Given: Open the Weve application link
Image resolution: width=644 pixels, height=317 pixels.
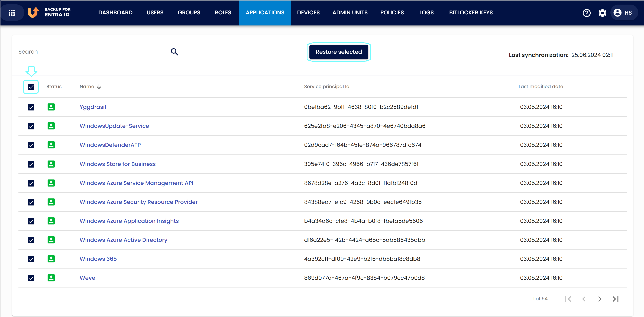Looking at the screenshot, I should (x=87, y=278).
